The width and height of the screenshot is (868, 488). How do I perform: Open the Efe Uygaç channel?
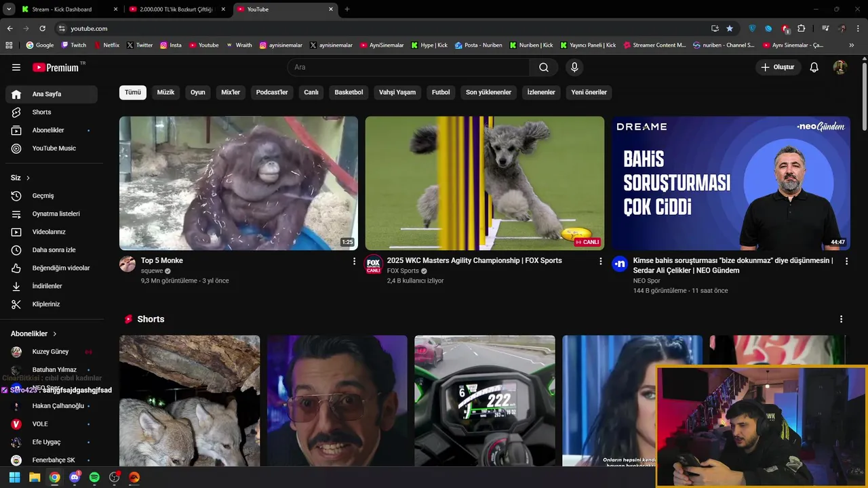52,442
